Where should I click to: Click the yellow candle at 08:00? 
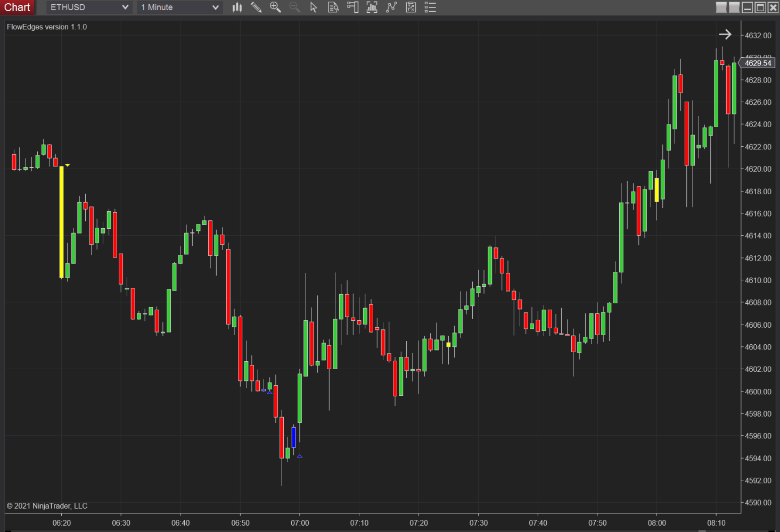click(x=656, y=190)
